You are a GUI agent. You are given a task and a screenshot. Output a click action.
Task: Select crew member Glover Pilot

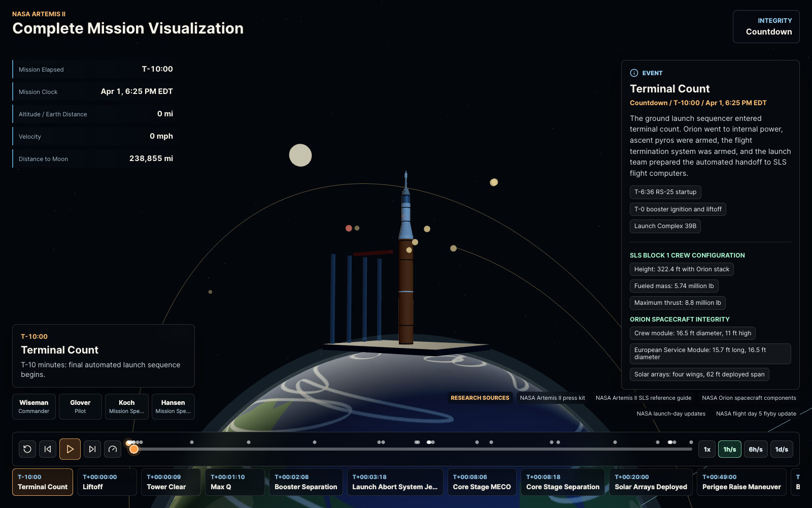pyautogui.click(x=80, y=406)
